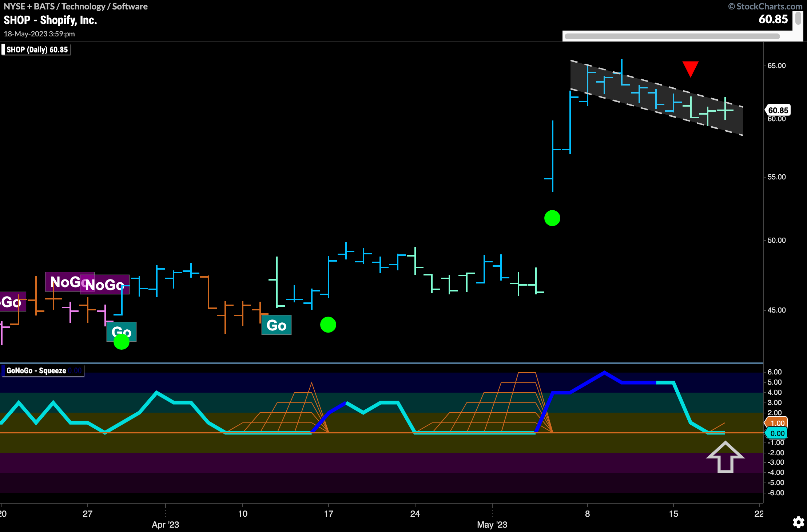Click the teal Go label near March 30
Screen dimensions: 807x532
[122, 331]
